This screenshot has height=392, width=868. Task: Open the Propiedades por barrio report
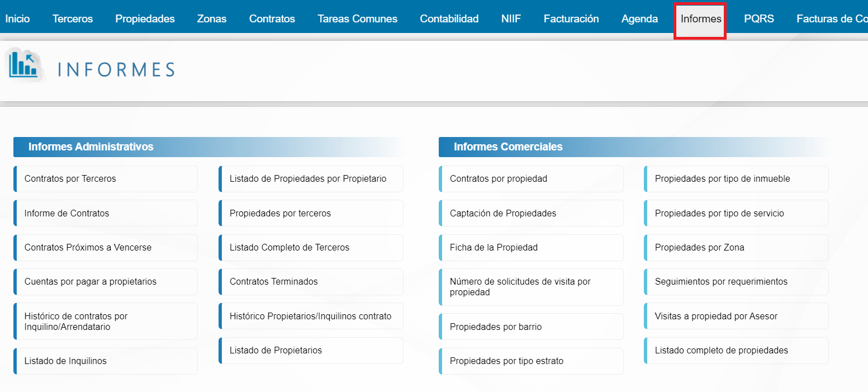[531, 327]
